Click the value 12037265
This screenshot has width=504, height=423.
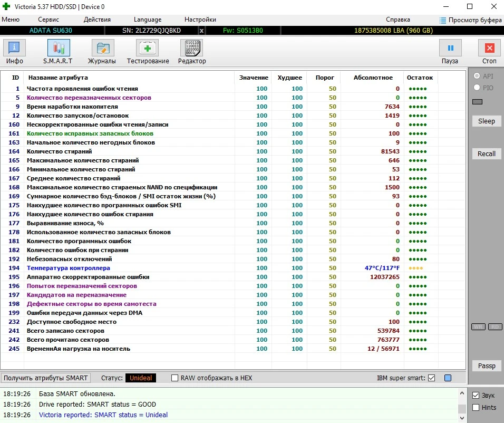click(x=384, y=277)
